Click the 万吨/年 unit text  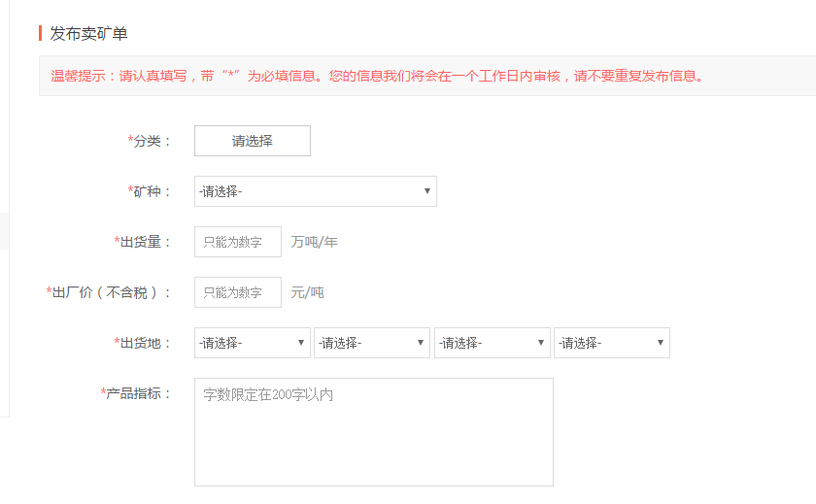pos(314,242)
